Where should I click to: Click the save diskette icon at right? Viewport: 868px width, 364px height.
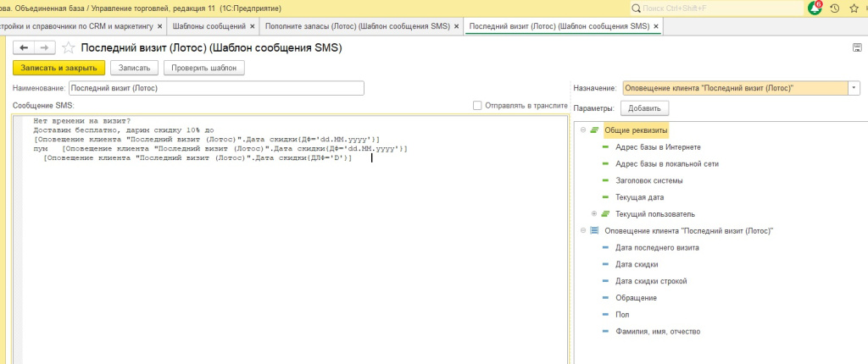click(856, 48)
